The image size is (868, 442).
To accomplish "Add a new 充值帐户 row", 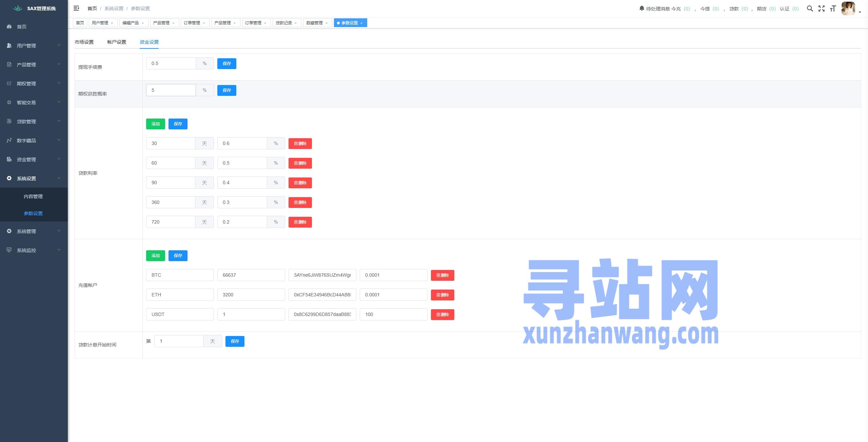I will coord(156,256).
